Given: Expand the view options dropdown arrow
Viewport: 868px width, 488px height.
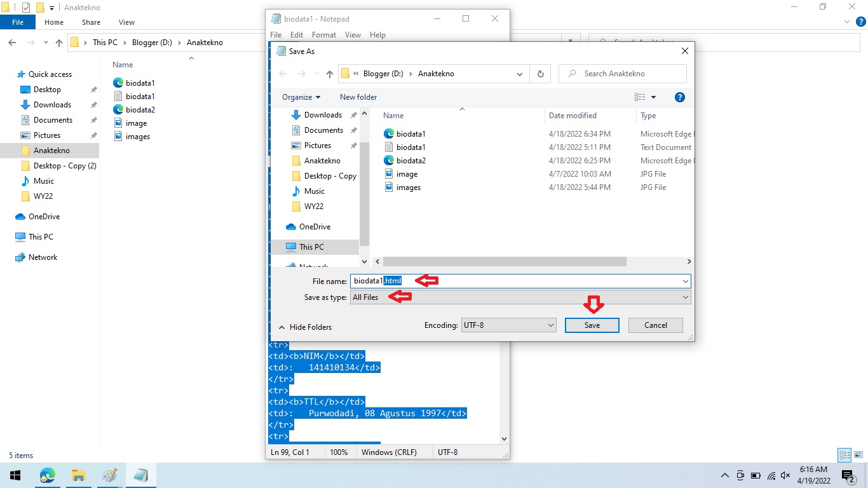Looking at the screenshot, I should [653, 97].
